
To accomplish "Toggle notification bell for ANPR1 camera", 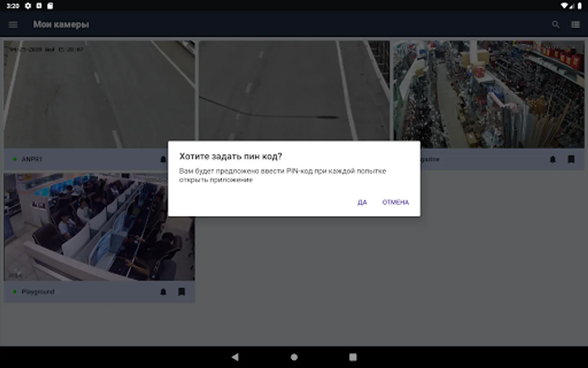I will [x=163, y=159].
